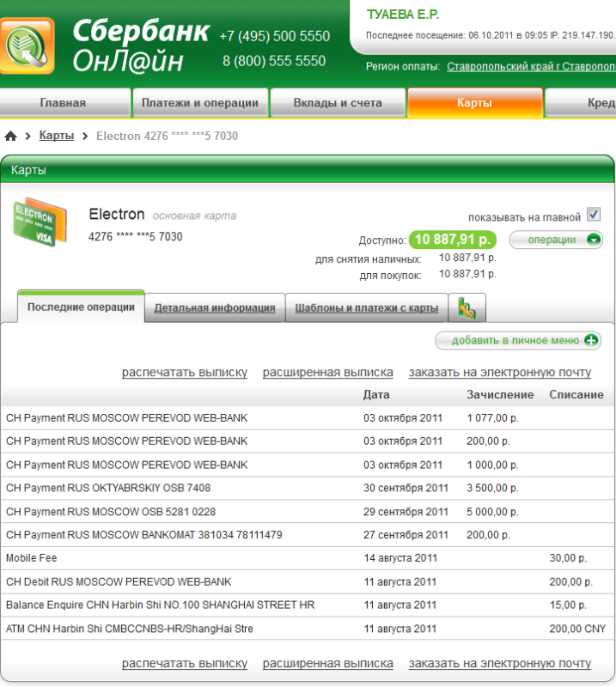Open 'Шаблоны и платежи с карты' tab

[367, 307]
